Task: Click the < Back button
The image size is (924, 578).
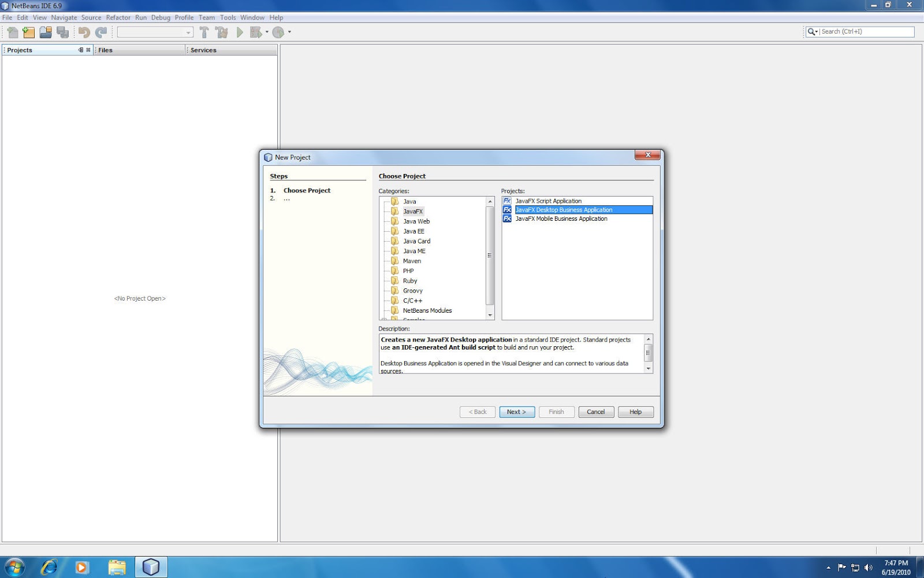Action: [x=478, y=412]
